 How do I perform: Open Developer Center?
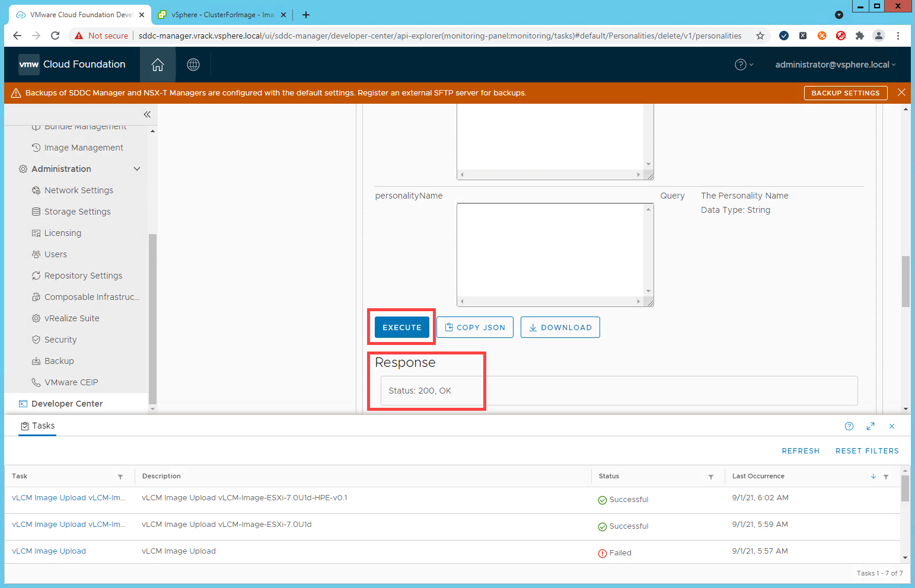[67, 404]
